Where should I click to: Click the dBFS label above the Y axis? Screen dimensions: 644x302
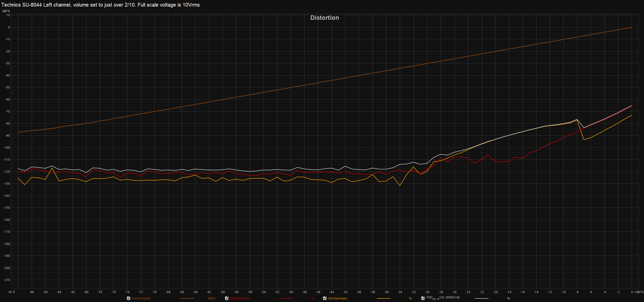point(6,11)
